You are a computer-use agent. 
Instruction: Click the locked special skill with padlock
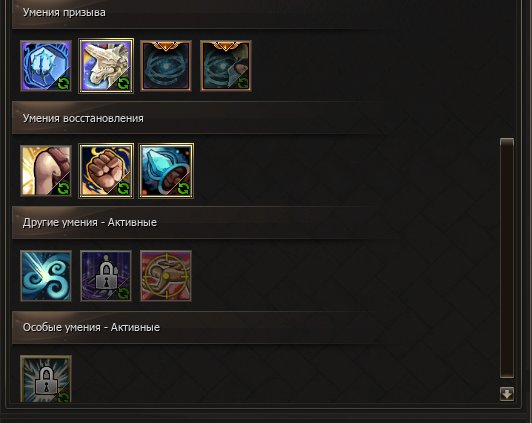(x=46, y=379)
